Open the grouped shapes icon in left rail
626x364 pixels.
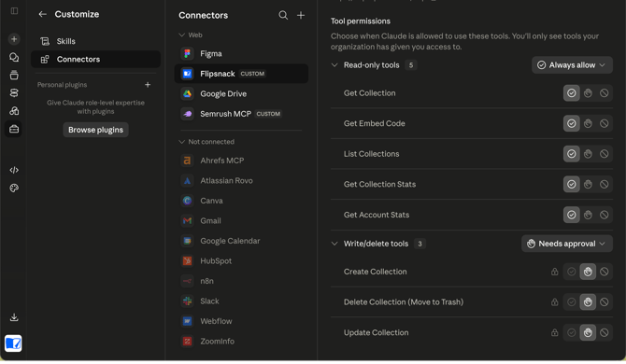(14, 111)
